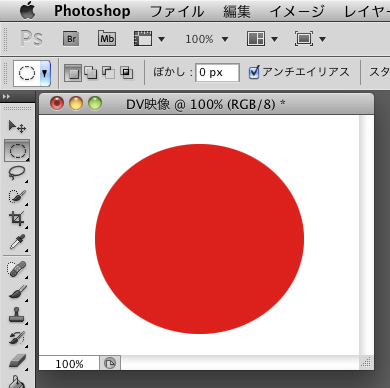
Task: Toggle the アンチエイリアス checkbox
Action: [x=254, y=72]
